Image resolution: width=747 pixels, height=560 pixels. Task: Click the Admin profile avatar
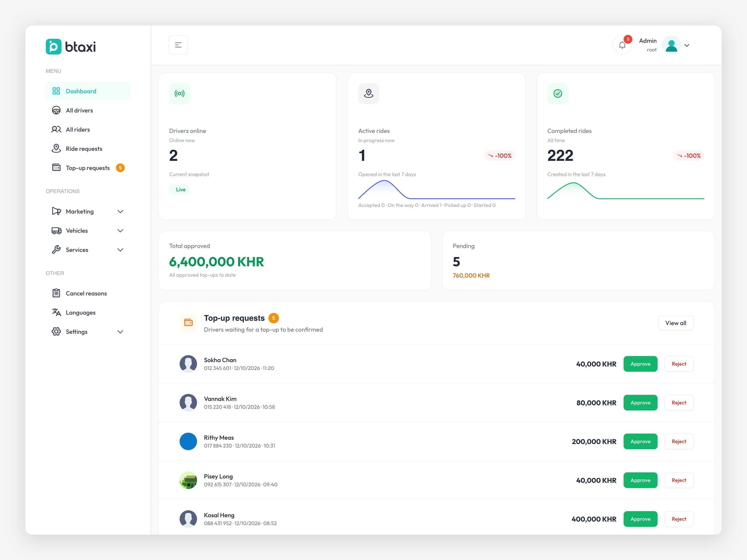pyautogui.click(x=671, y=45)
